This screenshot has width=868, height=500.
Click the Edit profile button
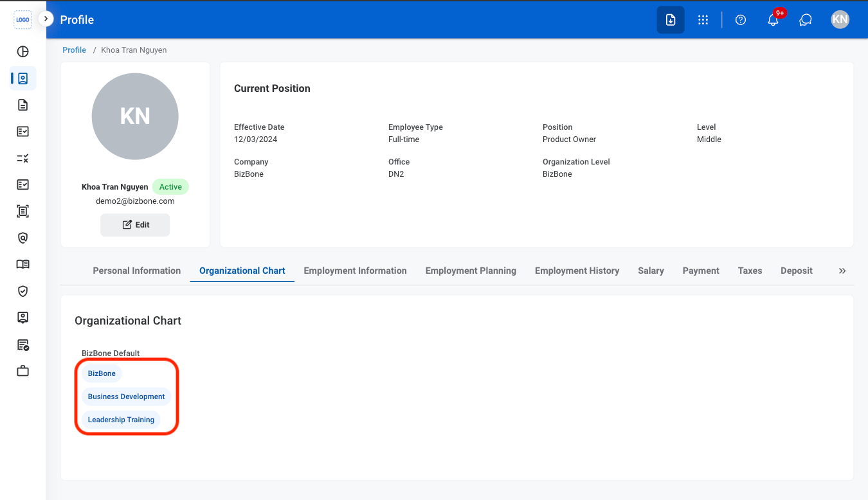click(x=135, y=225)
